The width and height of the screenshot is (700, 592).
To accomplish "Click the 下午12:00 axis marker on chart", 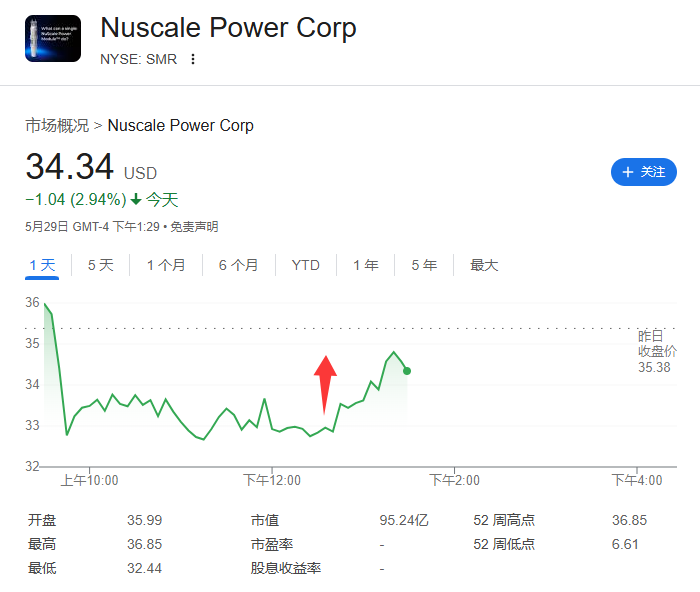I will [x=272, y=480].
